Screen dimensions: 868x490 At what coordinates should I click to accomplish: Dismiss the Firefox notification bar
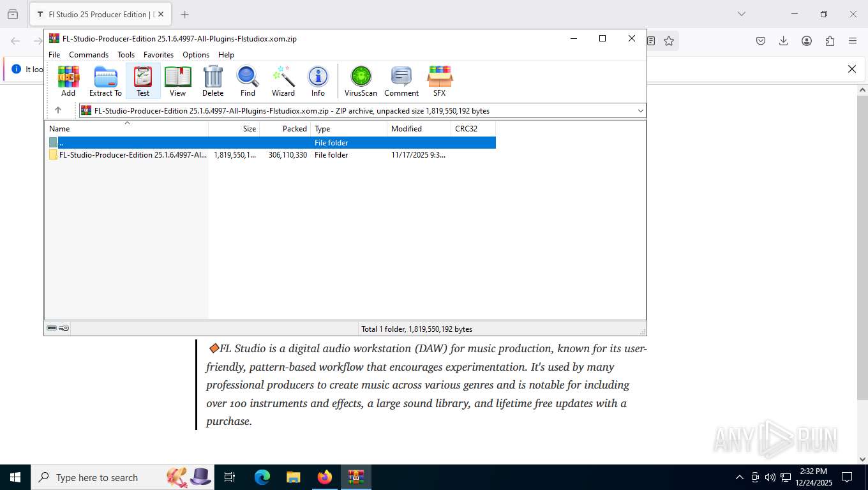pos(851,69)
